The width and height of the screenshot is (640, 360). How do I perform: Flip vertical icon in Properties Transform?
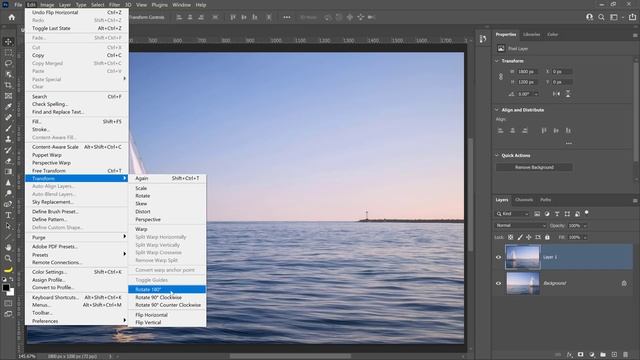click(x=568, y=94)
